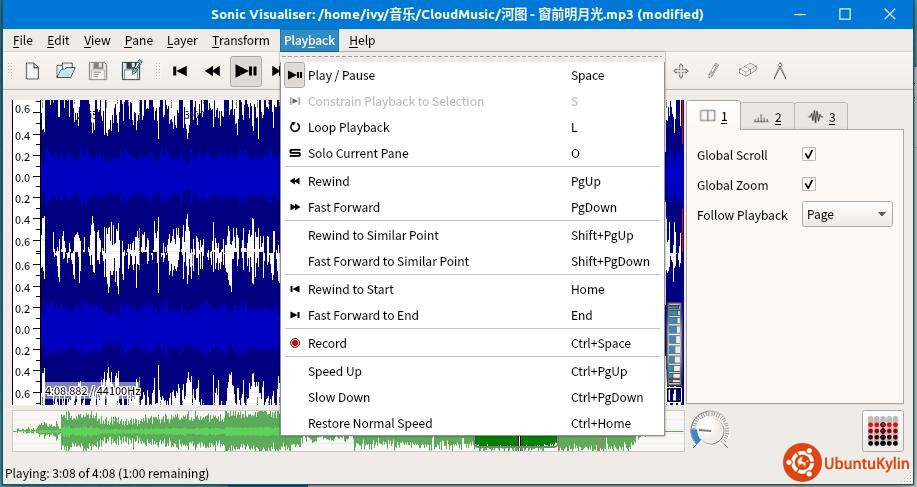Open the Transform menu
917x487 pixels.
pos(240,41)
